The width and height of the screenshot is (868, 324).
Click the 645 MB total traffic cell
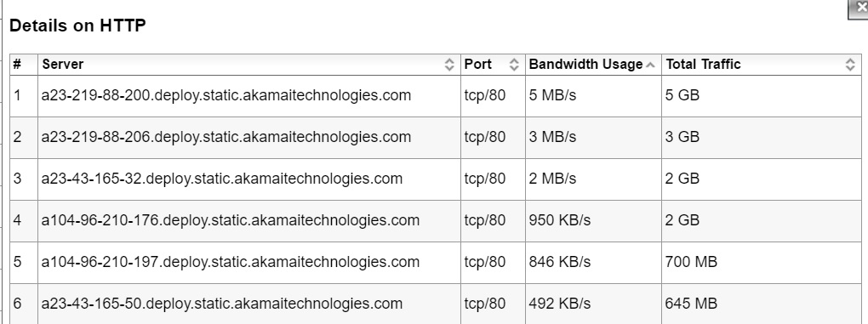pos(691,304)
